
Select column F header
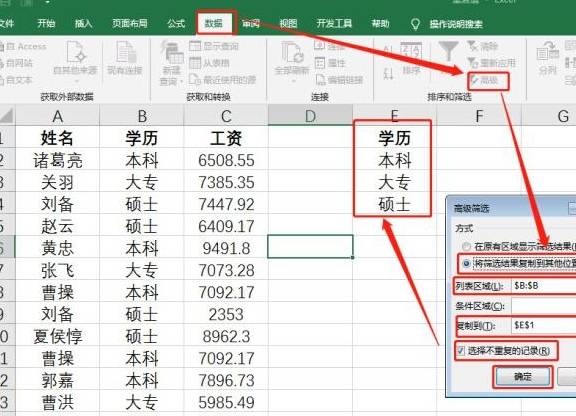coord(479,116)
